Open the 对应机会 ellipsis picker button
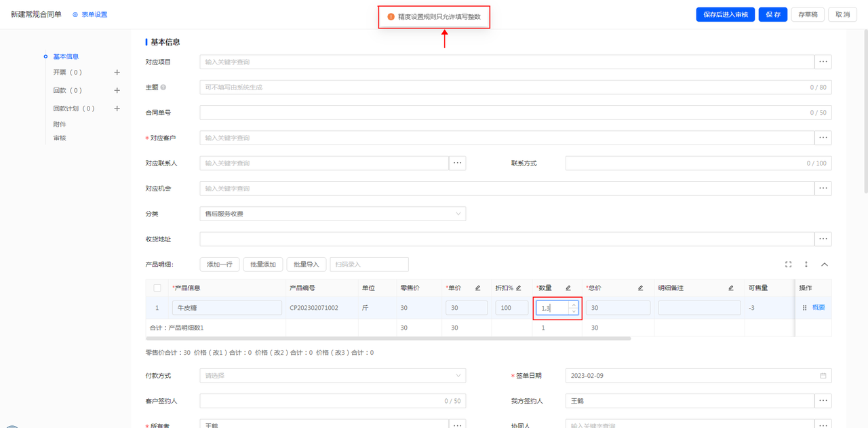The image size is (868, 428). [823, 188]
